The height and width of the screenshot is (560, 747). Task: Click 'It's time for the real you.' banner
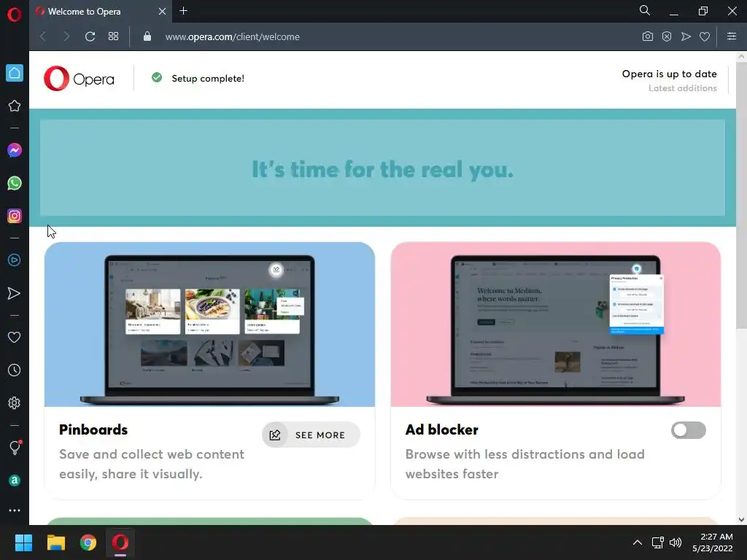coord(382,169)
